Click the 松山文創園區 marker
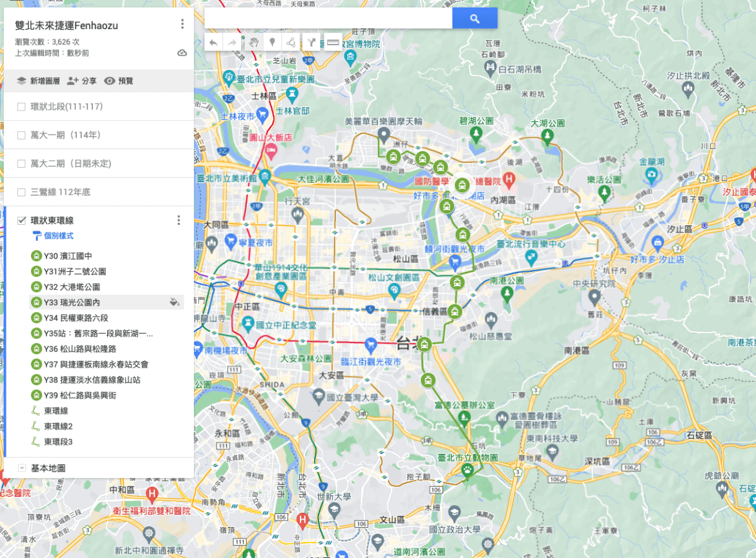This screenshot has height=558, width=756. 394,290
